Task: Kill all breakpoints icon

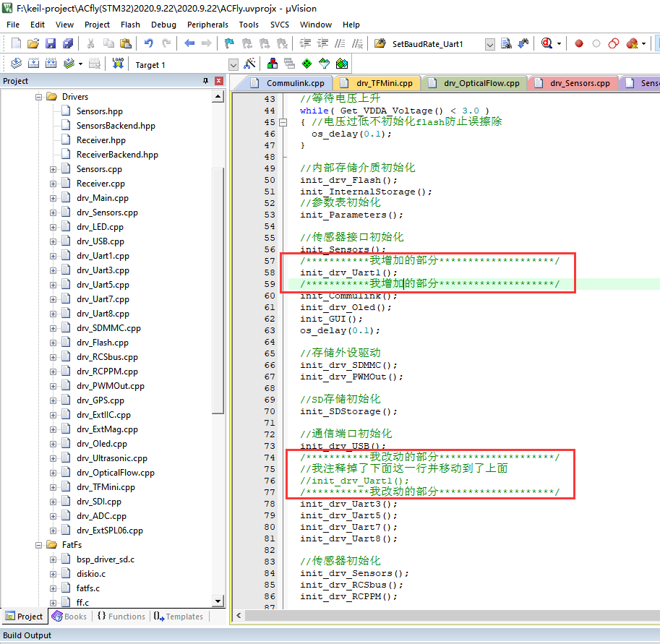Action: point(633,43)
